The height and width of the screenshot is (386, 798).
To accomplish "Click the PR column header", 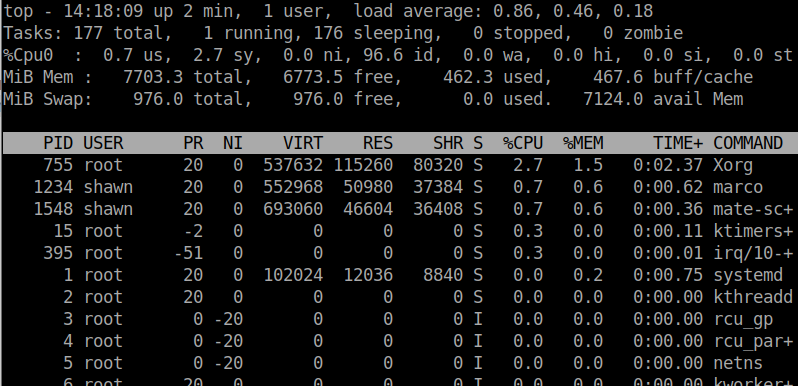I will point(193,143).
